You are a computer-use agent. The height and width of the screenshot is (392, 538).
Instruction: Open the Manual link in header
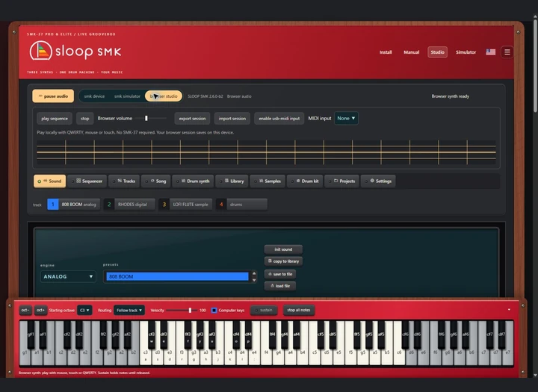point(412,52)
